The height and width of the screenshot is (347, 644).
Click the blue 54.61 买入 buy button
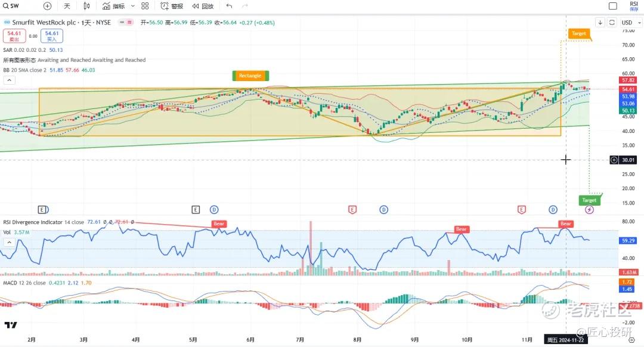tap(51, 36)
